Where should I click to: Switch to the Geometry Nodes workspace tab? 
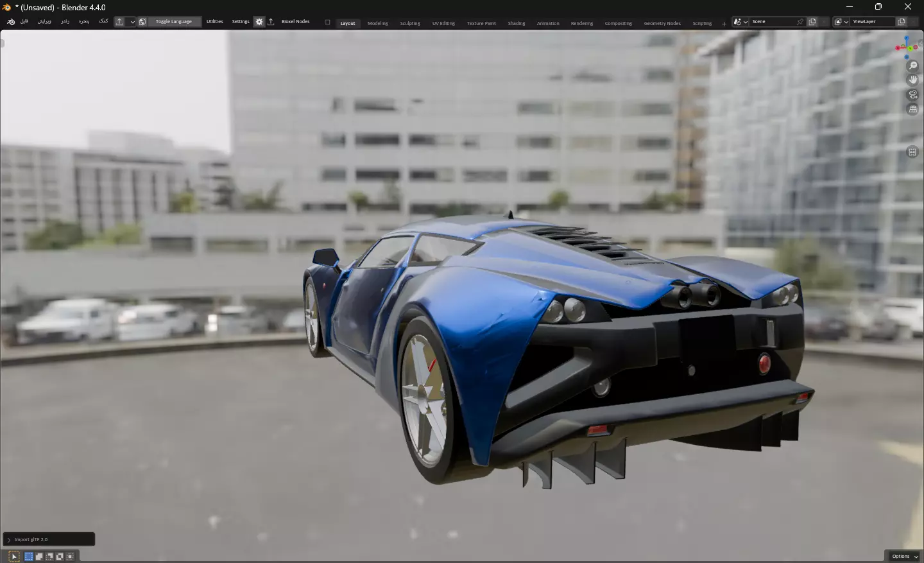click(662, 23)
